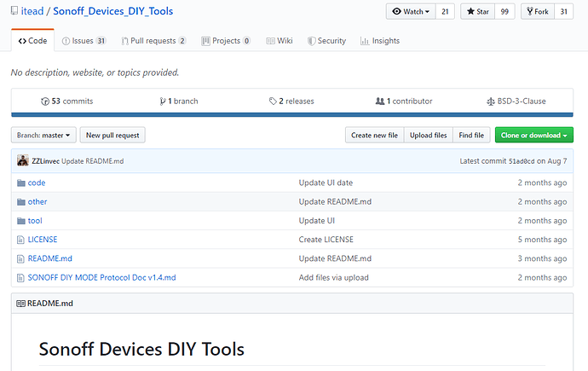
Task: Open the latest commit message Update README.md
Action: tap(93, 161)
